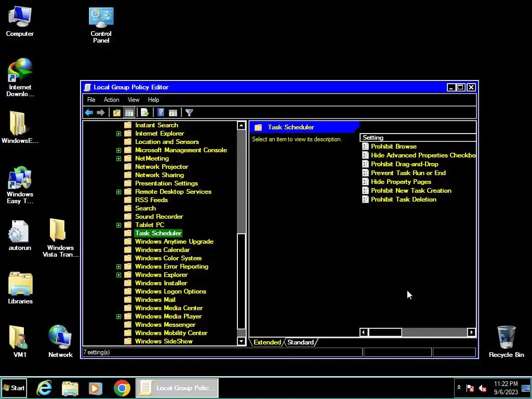
Task: Expand the Windows Error Reporting node
Action: (118, 267)
